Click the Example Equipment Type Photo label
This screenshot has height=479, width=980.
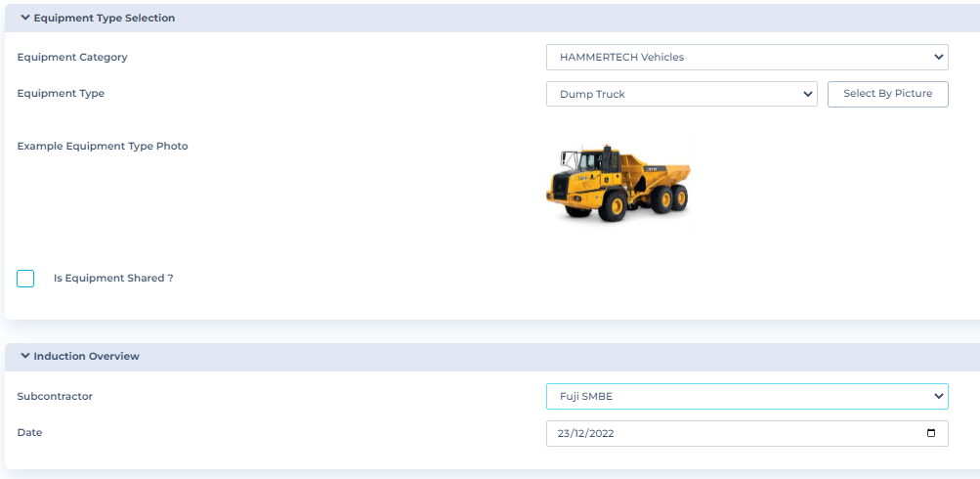103,146
